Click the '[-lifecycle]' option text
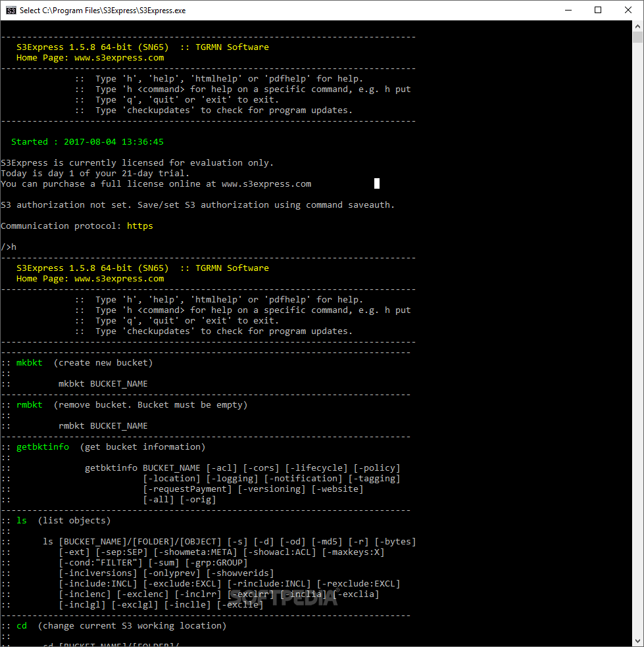The height and width of the screenshot is (647, 644). point(316,468)
